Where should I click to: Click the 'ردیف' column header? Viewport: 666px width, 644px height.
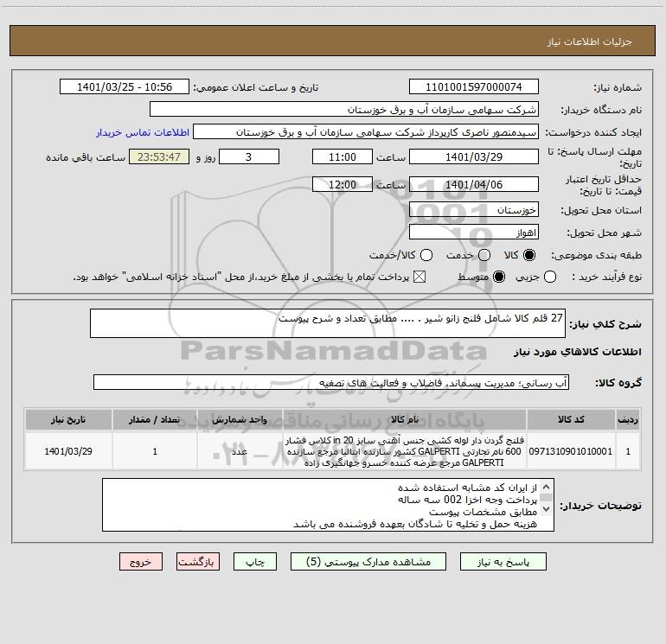pos(628,419)
